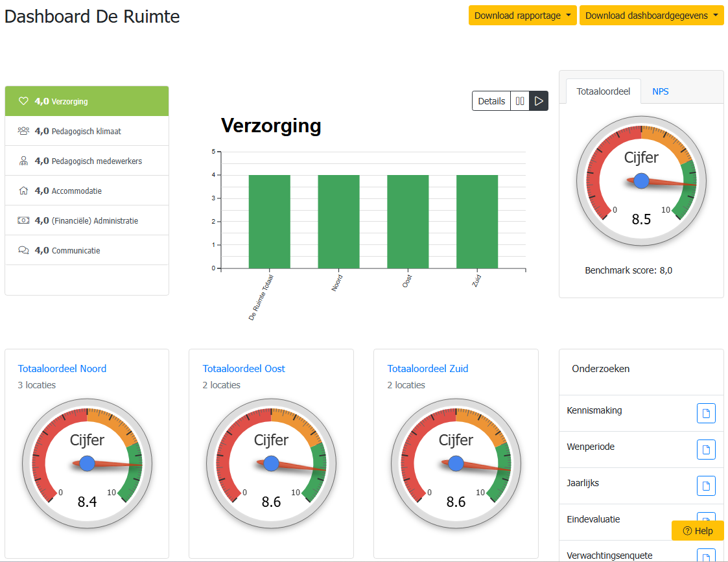Click the speech bubbles icon for Communicatie

tap(23, 250)
